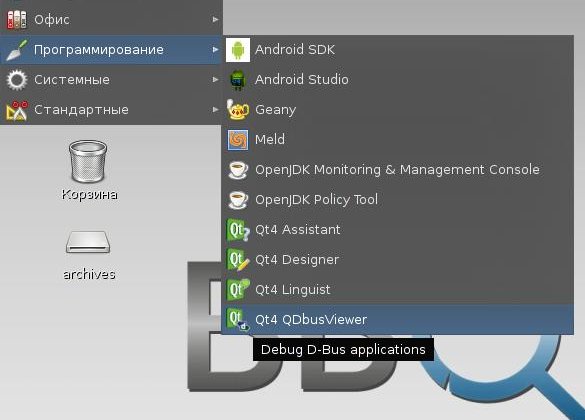This screenshot has width=585, height=420.
Task: Click the Qt4 Designer icon
Action: point(238,260)
